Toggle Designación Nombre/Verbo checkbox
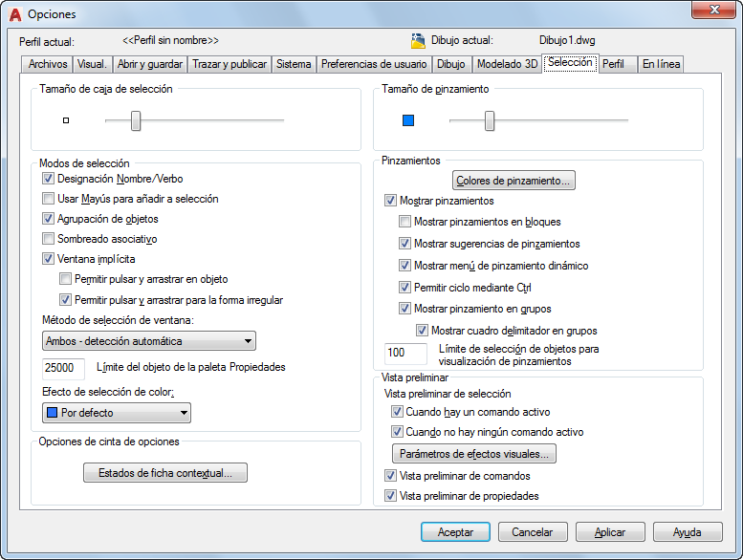 (x=48, y=179)
